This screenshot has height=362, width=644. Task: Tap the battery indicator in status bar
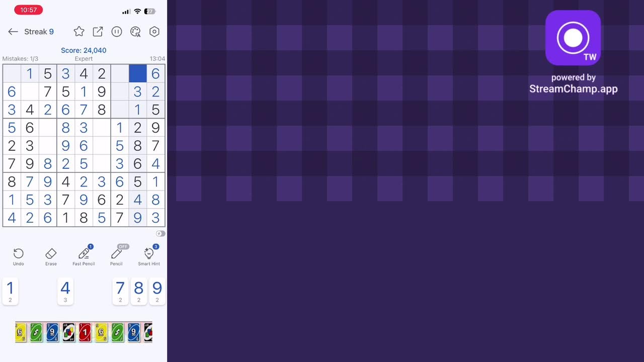coord(149,11)
